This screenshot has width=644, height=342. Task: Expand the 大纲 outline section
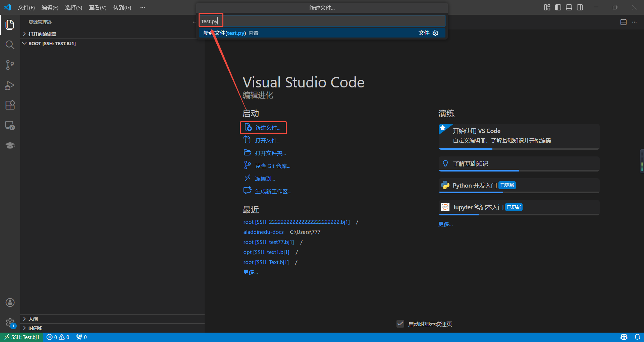[x=33, y=319]
